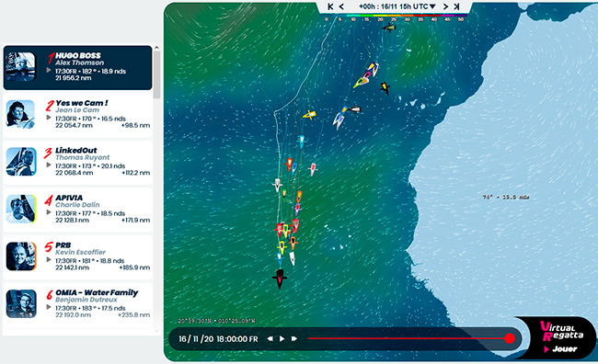Play the race timeline animation
This screenshot has width=598, height=364.
pos(282,338)
